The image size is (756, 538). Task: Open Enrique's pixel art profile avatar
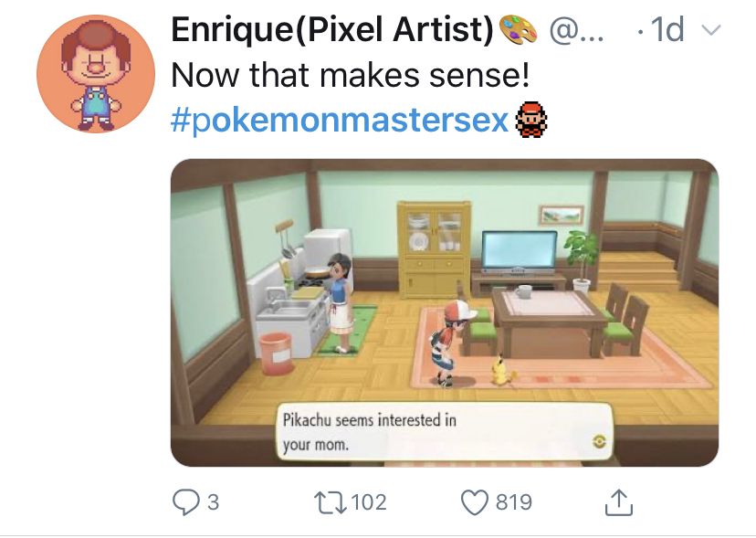click(96, 74)
